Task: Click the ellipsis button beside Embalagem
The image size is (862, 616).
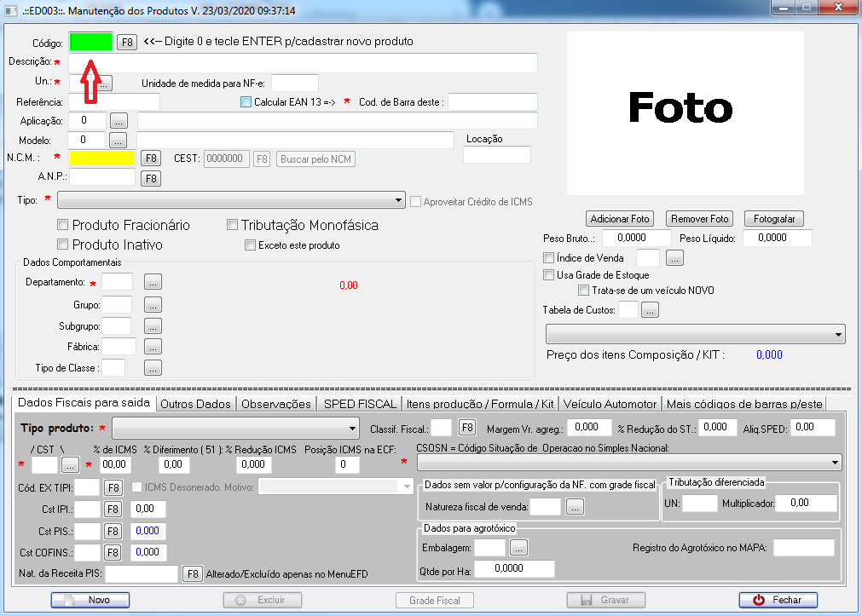Action: click(x=519, y=547)
